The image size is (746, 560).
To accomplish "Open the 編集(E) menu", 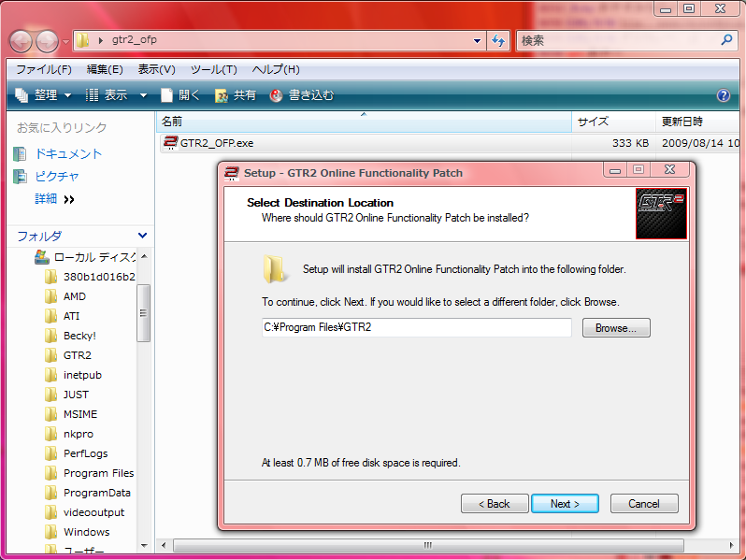I will 105,69.
